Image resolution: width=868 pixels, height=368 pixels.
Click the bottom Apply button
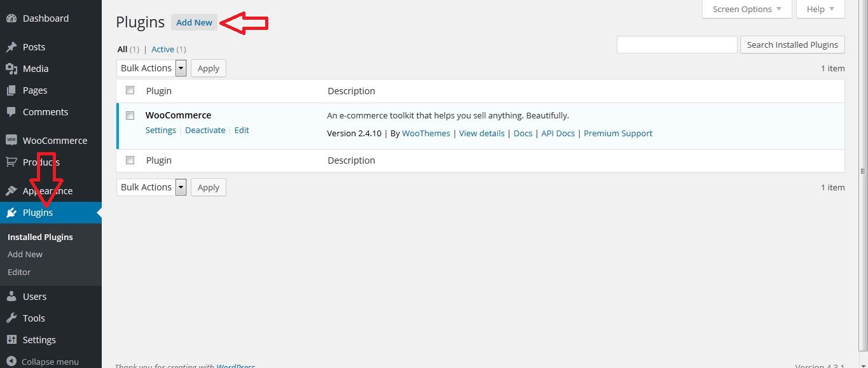click(209, 187)
